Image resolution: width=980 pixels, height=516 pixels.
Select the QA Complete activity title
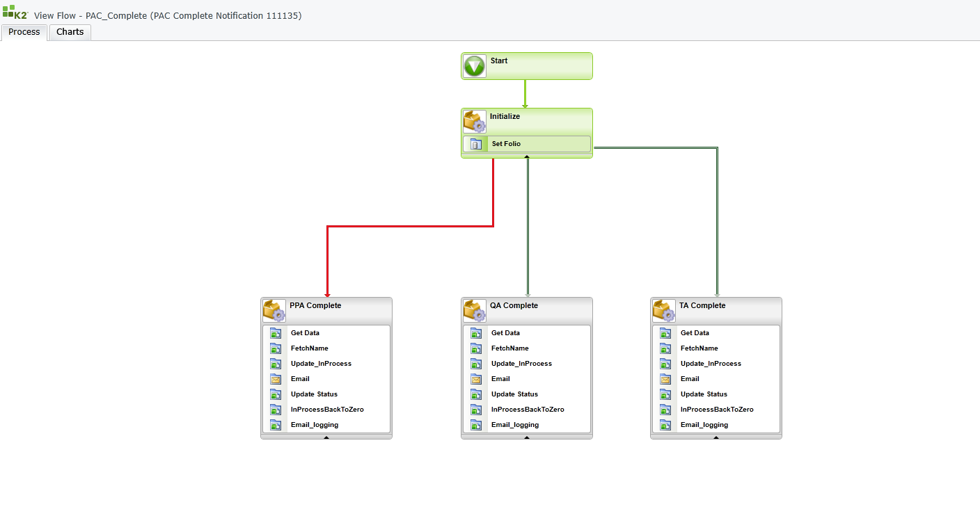point(514,306)
